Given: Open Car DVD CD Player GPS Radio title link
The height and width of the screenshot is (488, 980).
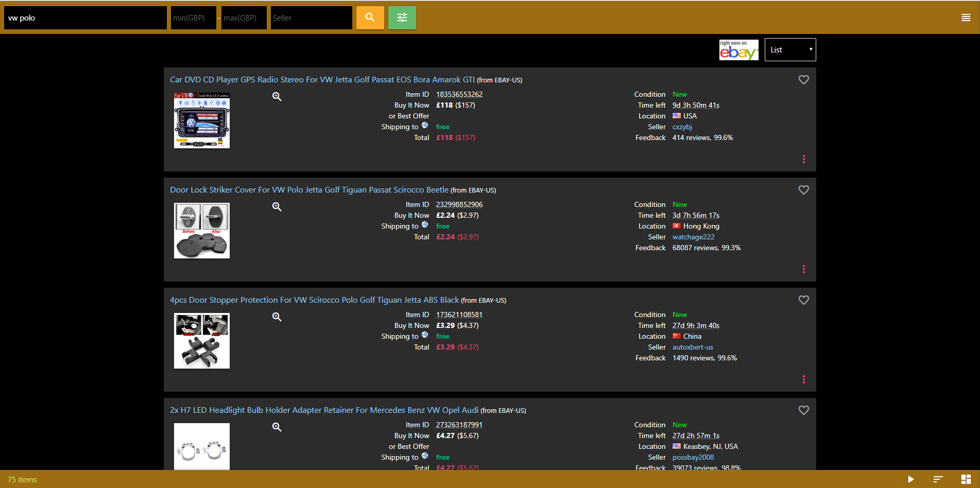Looking at the screenshot, I should (322, 80).
